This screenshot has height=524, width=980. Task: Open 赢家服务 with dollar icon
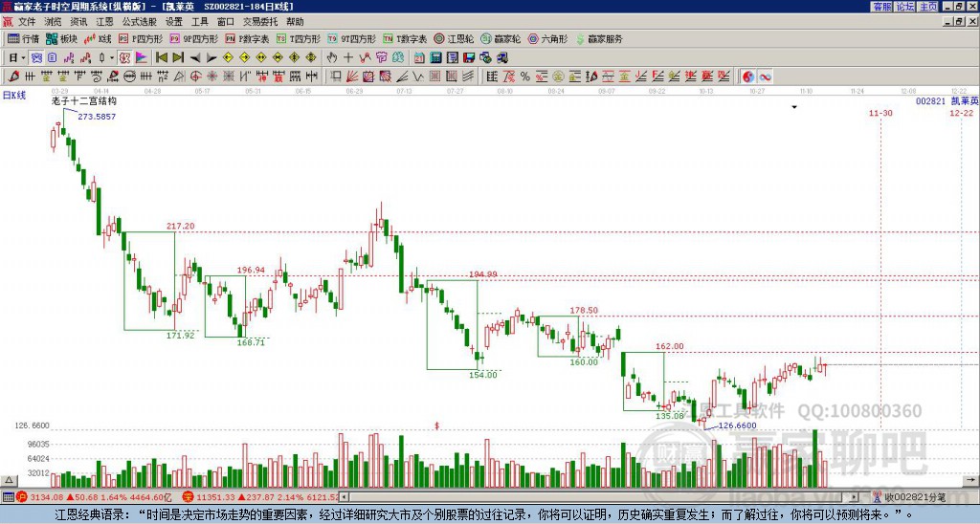pyautogui.click(x=599, y=38)
